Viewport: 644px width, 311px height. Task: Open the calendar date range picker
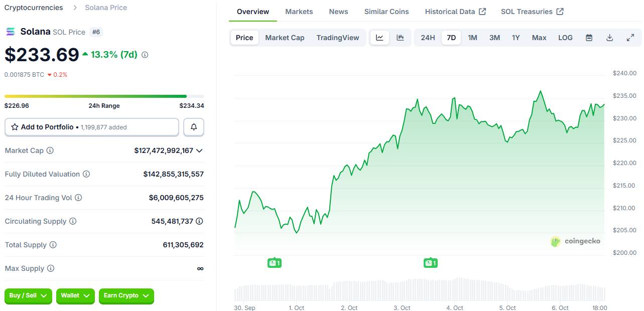coord(589,38)
